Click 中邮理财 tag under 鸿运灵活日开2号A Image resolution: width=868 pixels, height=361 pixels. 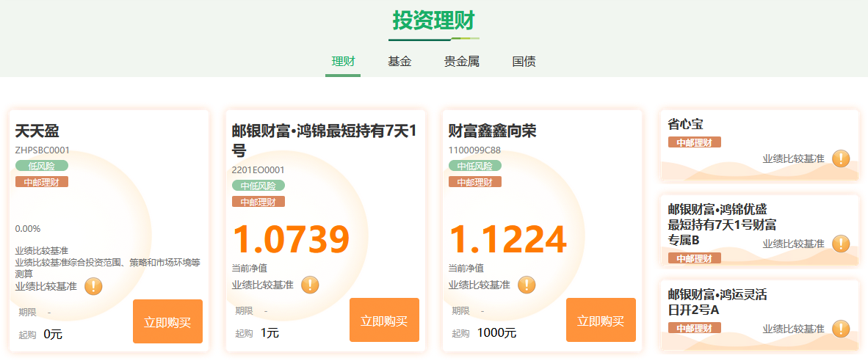(x=694, y=328)
